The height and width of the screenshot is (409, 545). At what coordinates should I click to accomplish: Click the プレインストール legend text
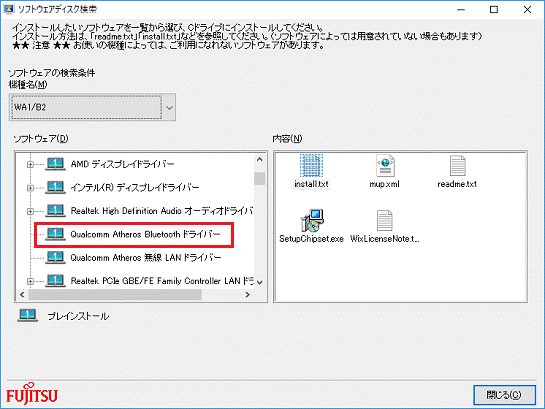tap(78, 316)
